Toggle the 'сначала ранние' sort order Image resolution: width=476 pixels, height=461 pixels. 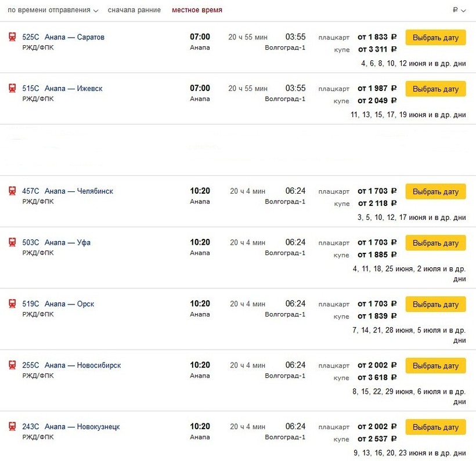[134, 10]
